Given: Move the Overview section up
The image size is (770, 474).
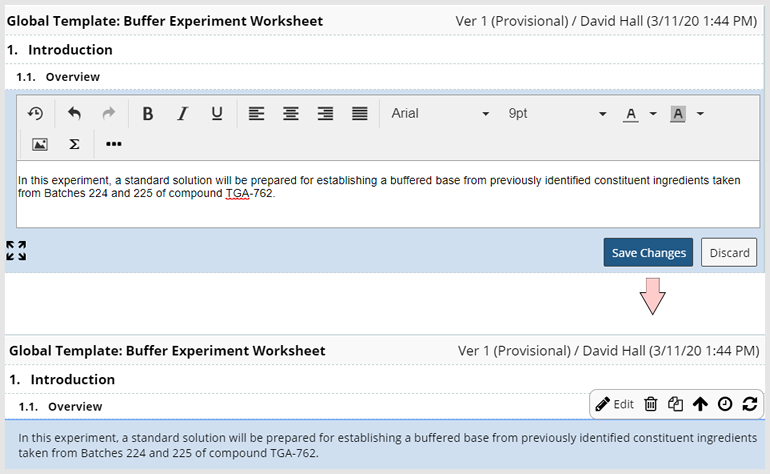Looking at the screenshot, I should tap(700, 404).
